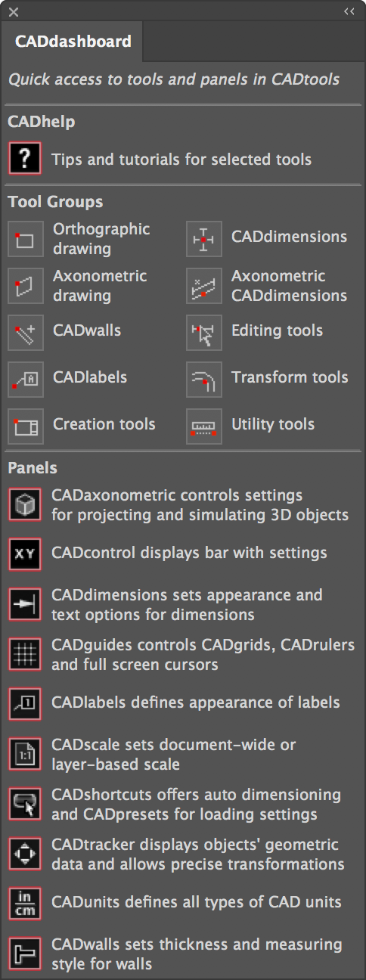Open the CADguides grid panel icon
Screen dimensions: 366x980
pyautogui.click(x=25, y=654)
